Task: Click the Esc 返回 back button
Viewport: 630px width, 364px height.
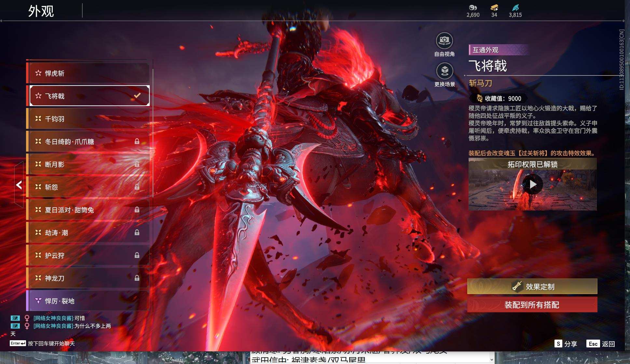Action: click(600, 344)
